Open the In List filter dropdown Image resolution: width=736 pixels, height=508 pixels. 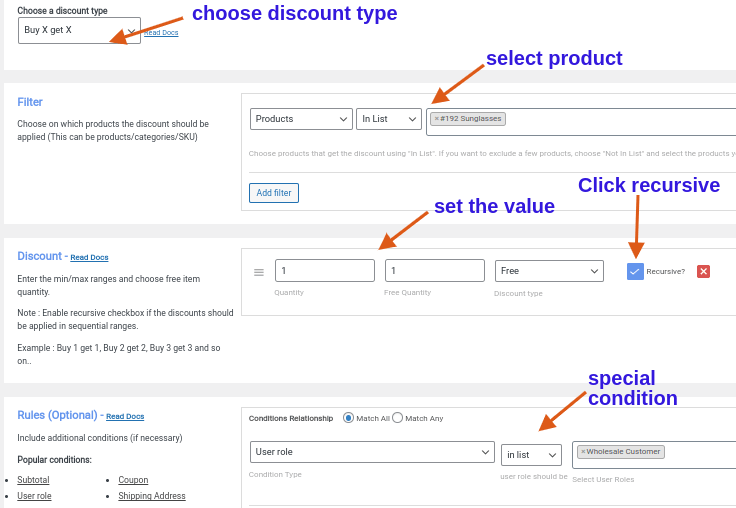point(388,119)
